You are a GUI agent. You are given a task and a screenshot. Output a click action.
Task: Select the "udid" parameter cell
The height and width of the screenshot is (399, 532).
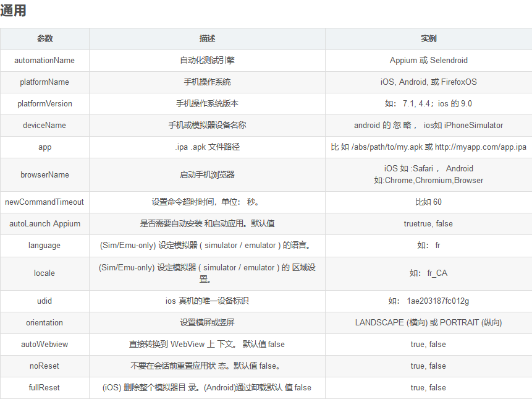tap(44, 301)
